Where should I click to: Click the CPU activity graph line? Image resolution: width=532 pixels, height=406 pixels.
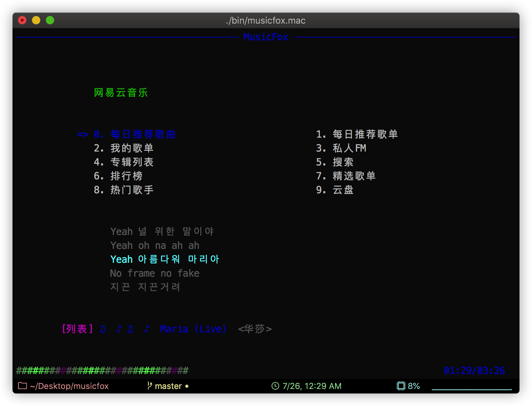pos(472,389)
